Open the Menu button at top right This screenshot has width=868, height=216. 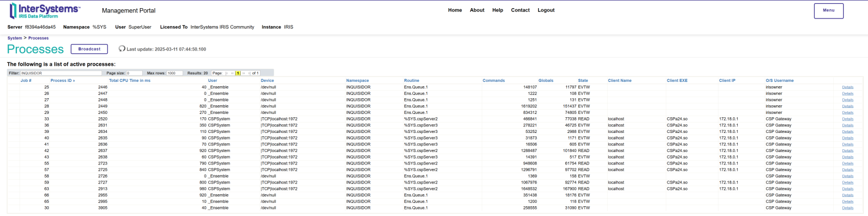(828, 10)
